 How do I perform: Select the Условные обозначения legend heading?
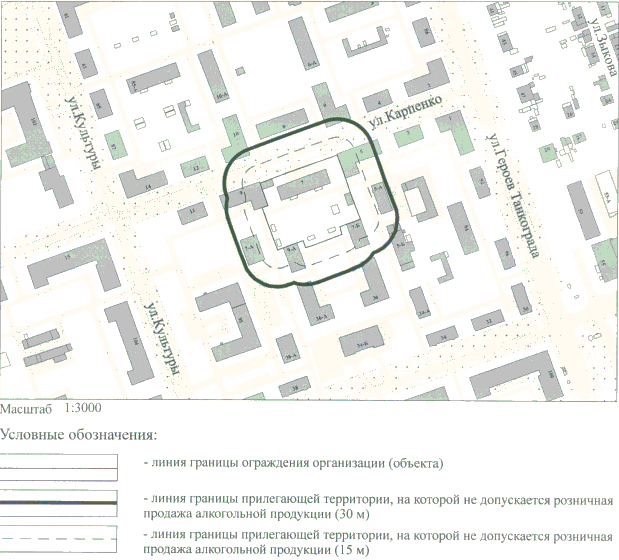[x=79, y=435]
